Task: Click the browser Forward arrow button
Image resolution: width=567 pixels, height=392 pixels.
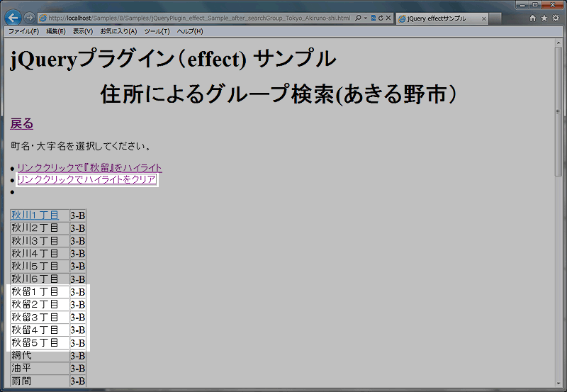Action: (x=29, y=18)
